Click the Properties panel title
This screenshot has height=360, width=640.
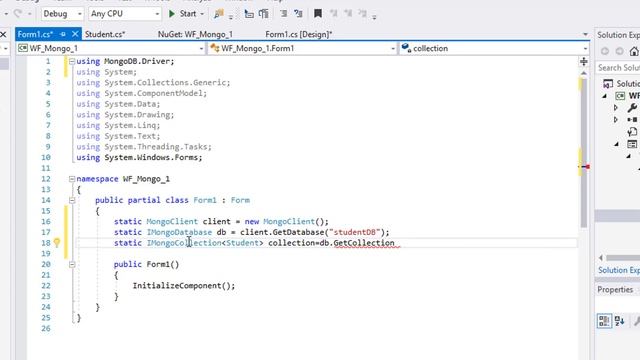click(x=615, y=289)
